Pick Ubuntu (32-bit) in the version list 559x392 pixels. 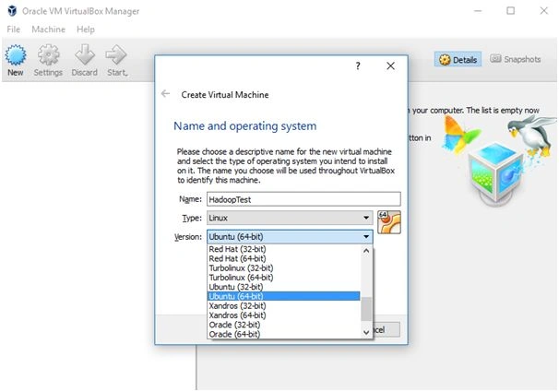click(283, 287)
